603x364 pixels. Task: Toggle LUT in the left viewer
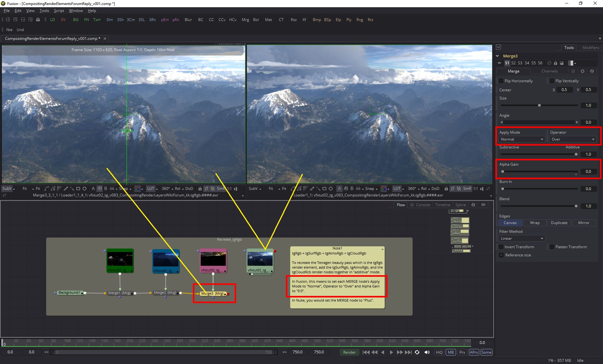151,189
